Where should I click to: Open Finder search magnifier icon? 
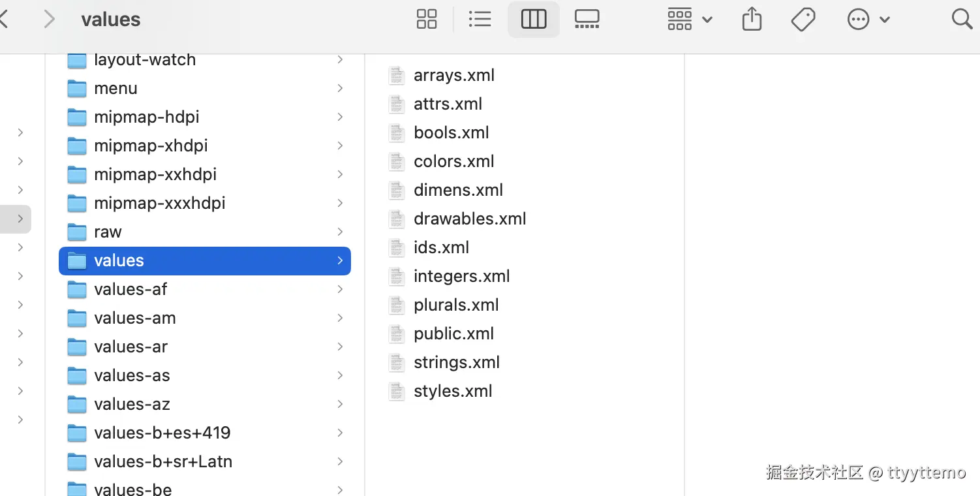pyautogui.click(x=962, y=20)
